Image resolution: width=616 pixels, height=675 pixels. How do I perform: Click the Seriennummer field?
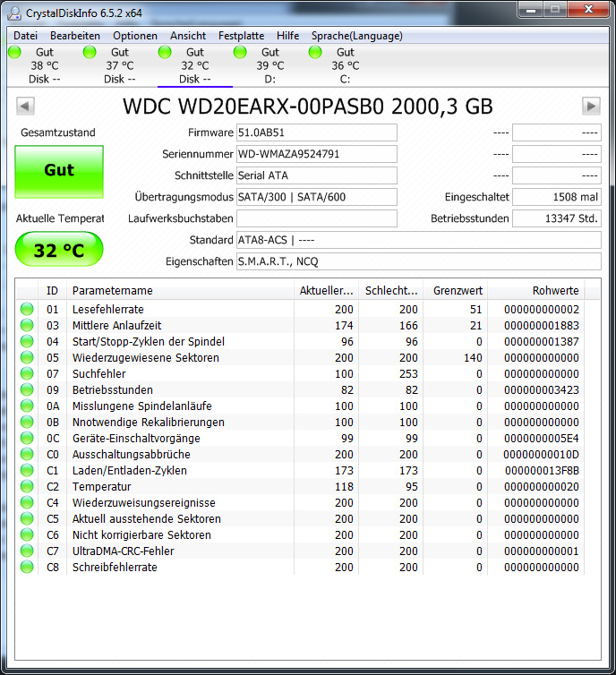[x=316, y=154]
